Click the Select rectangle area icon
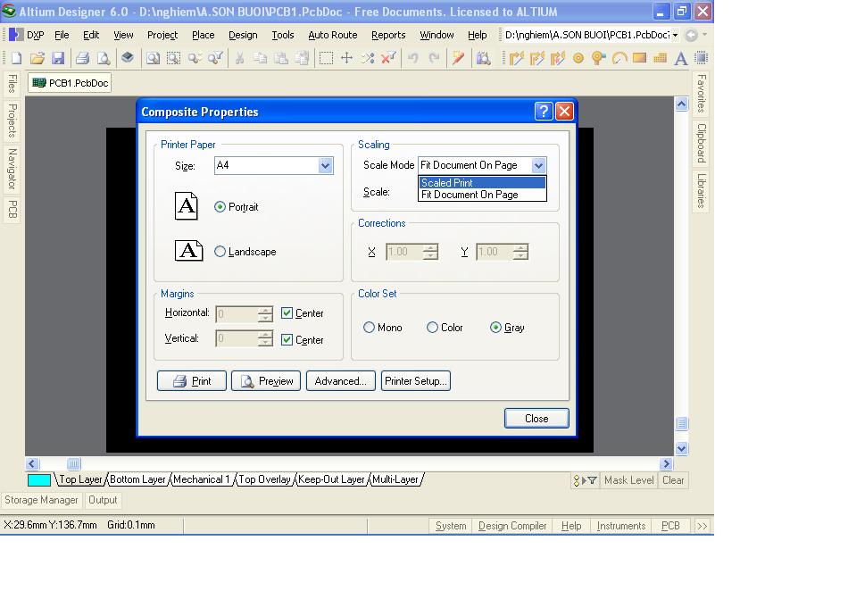848x616 pixels. pyautogui.click(x=326, y=58)
